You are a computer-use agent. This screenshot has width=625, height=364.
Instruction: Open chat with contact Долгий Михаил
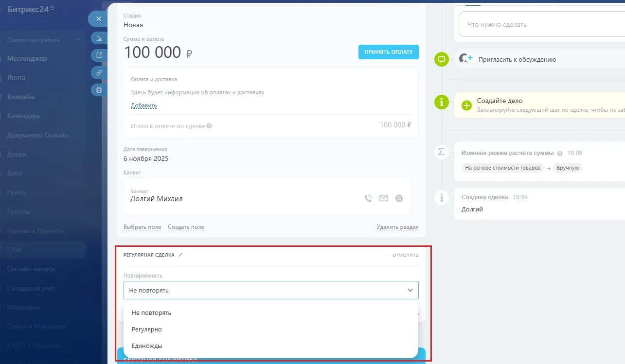point(399,198)
